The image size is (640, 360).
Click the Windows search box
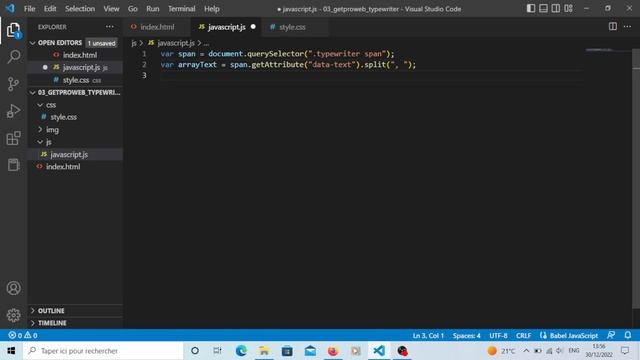coord(103,351)
